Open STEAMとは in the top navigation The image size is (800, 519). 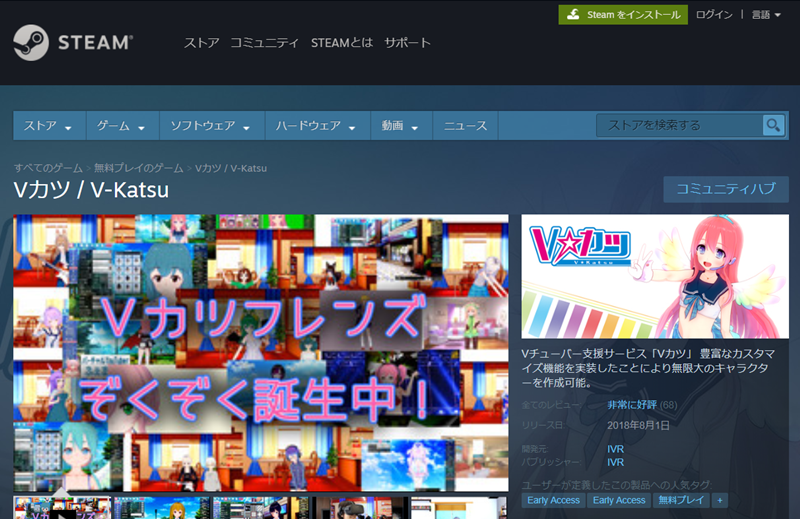point(342,43)
